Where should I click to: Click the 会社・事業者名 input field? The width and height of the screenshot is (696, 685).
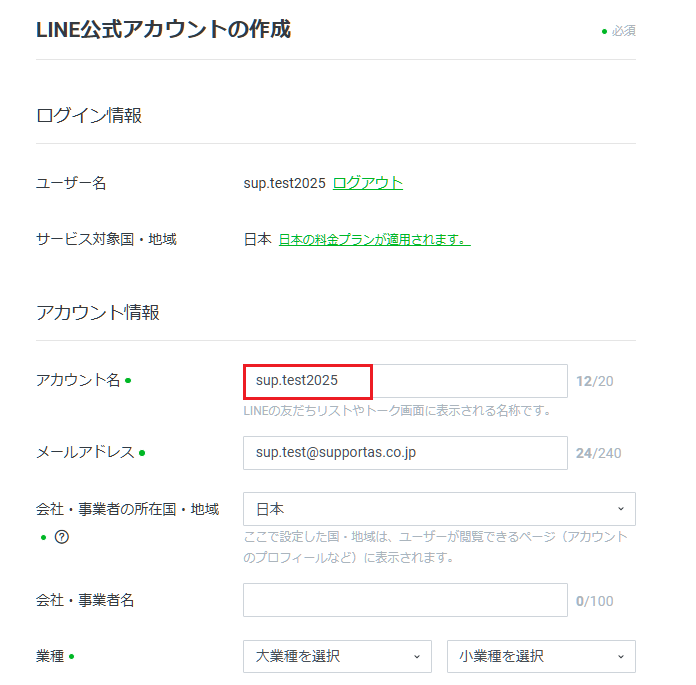405,600
